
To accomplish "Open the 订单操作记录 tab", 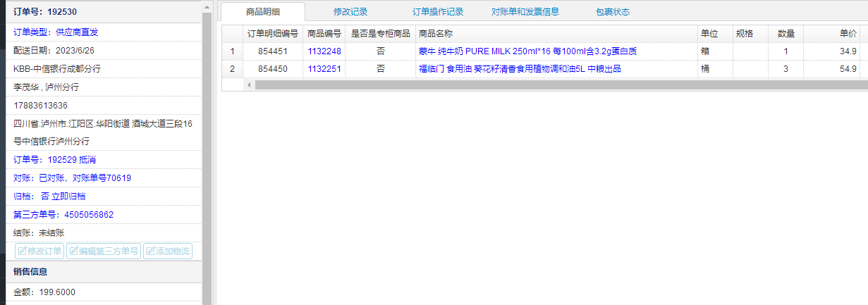I will pyautogui.click(x=438, y=12).
